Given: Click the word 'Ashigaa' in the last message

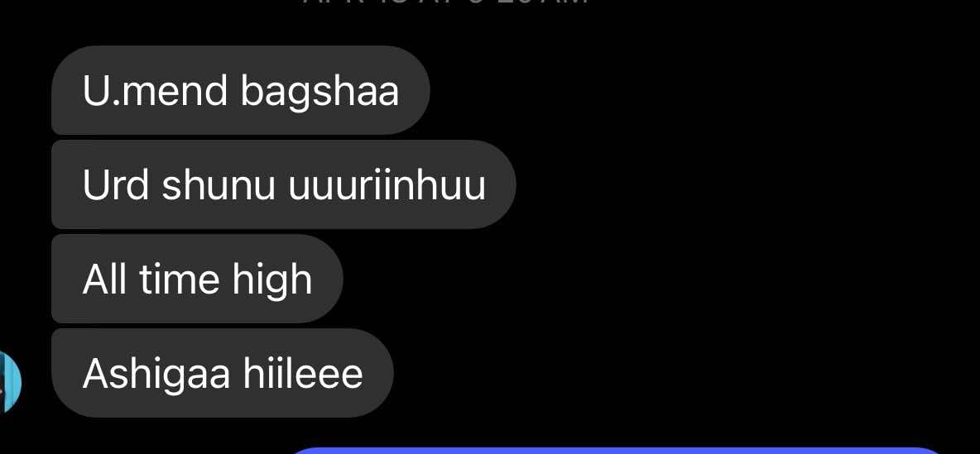Looking at the screenshot, I should pos(156,375).
